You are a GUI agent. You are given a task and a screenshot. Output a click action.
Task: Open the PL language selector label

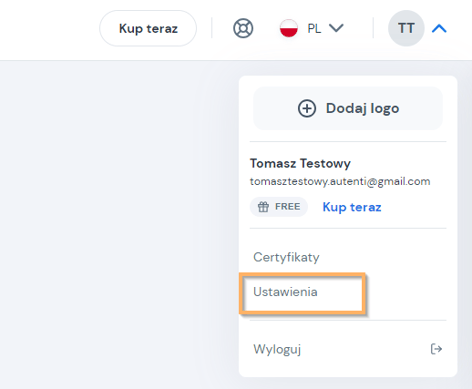314,29
